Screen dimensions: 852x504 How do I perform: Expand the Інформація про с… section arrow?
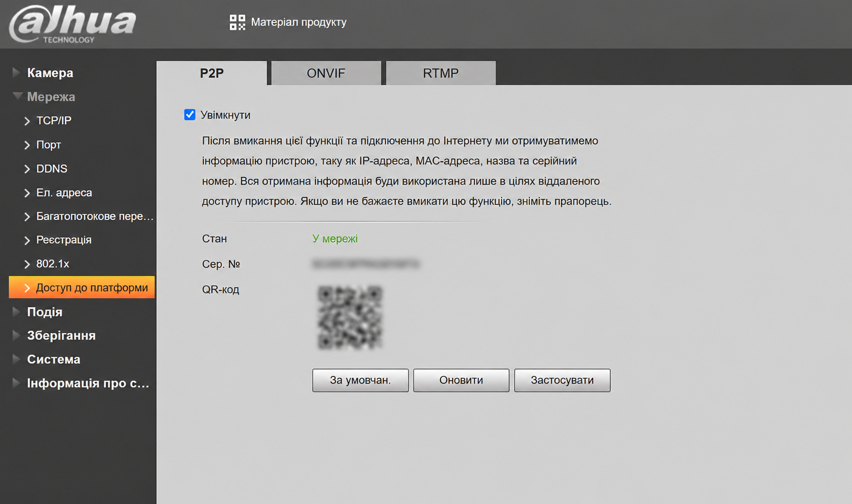tap(16, 383)
